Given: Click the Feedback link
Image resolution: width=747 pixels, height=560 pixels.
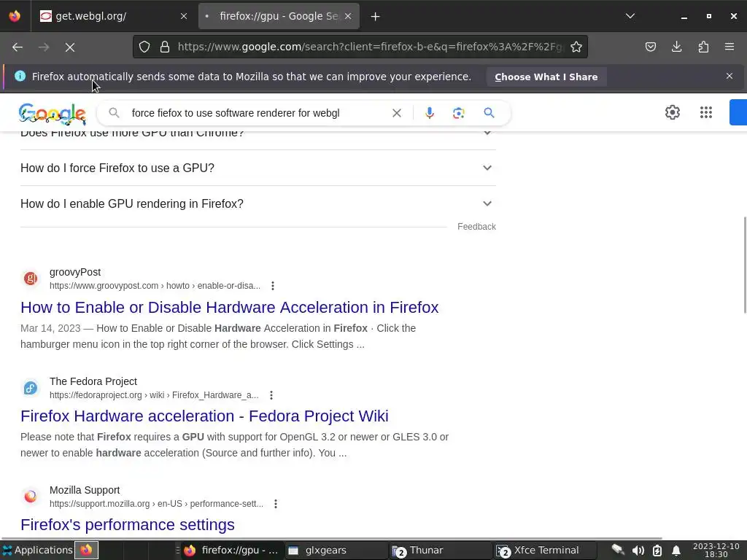Looking at the screenshot, I should coord(476,227).
